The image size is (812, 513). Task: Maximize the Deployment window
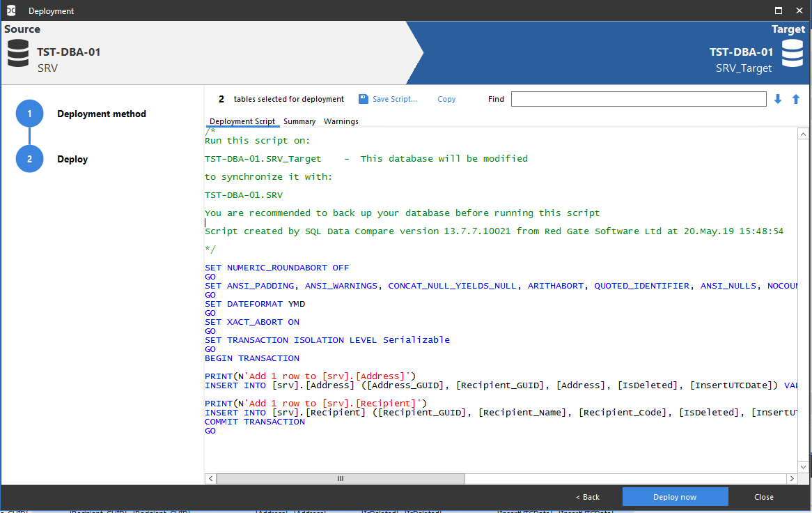click(x=778, y=10)
